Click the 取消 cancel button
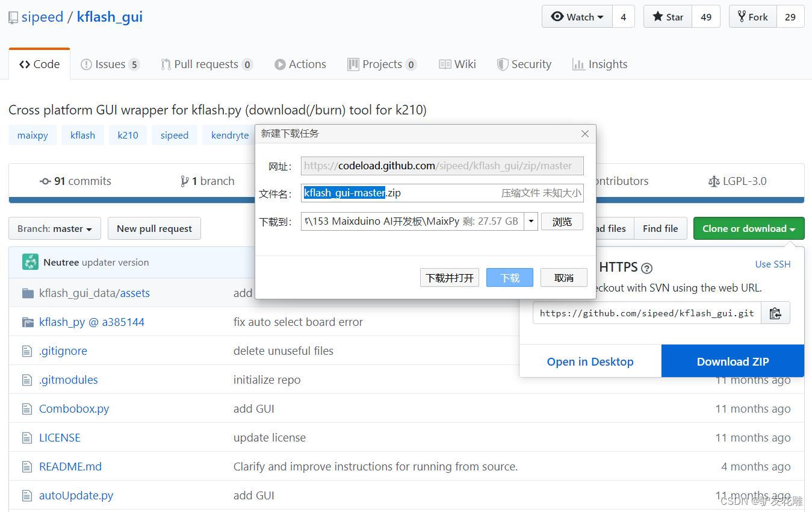Image resolution: width=812 pixels, height=512 pixels. point(564,278)
